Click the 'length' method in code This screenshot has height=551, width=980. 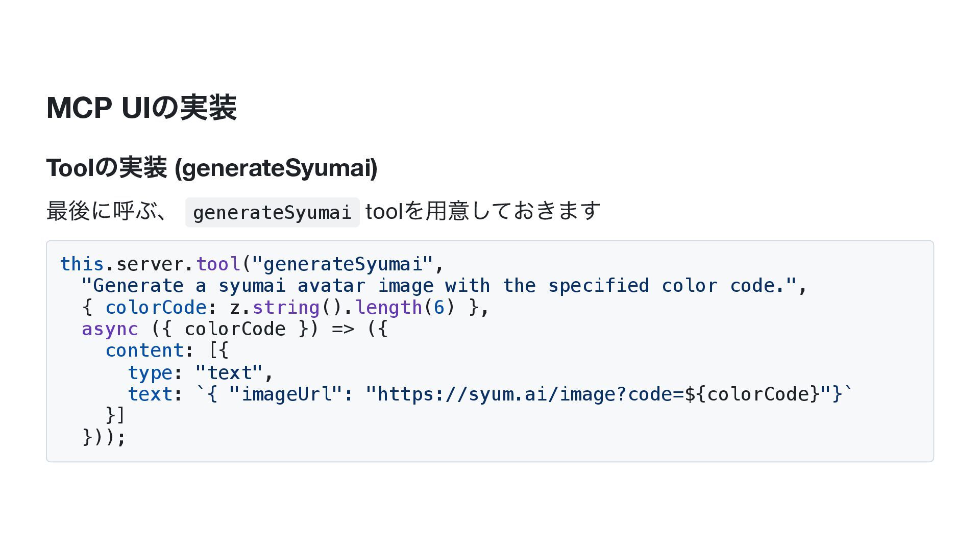coord(388,308)
